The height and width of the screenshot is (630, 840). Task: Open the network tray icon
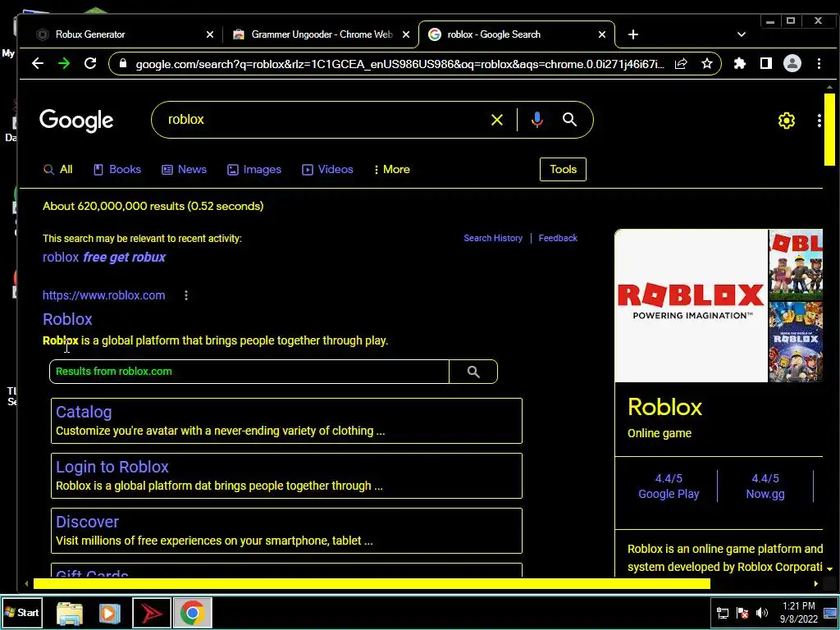coord(723,613)
